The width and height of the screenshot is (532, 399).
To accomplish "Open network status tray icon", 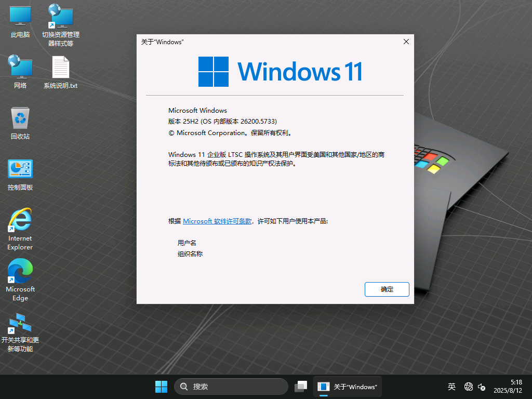I will pos(469,387).
